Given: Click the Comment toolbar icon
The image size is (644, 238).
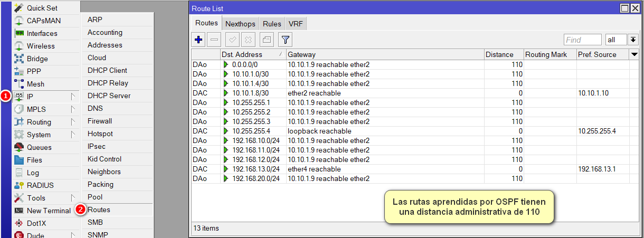Looking at the screenshot, I should (267, 40).
